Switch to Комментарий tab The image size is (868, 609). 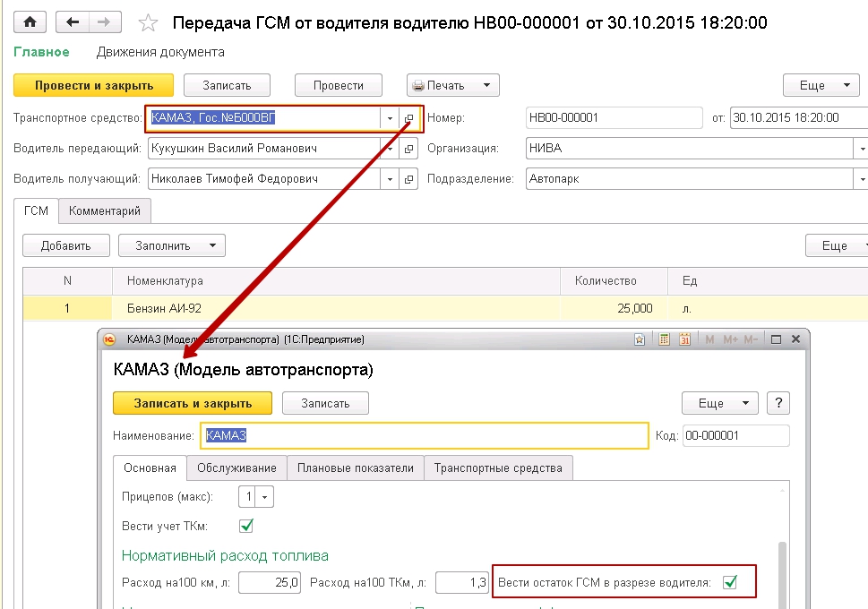pos(105,211)
